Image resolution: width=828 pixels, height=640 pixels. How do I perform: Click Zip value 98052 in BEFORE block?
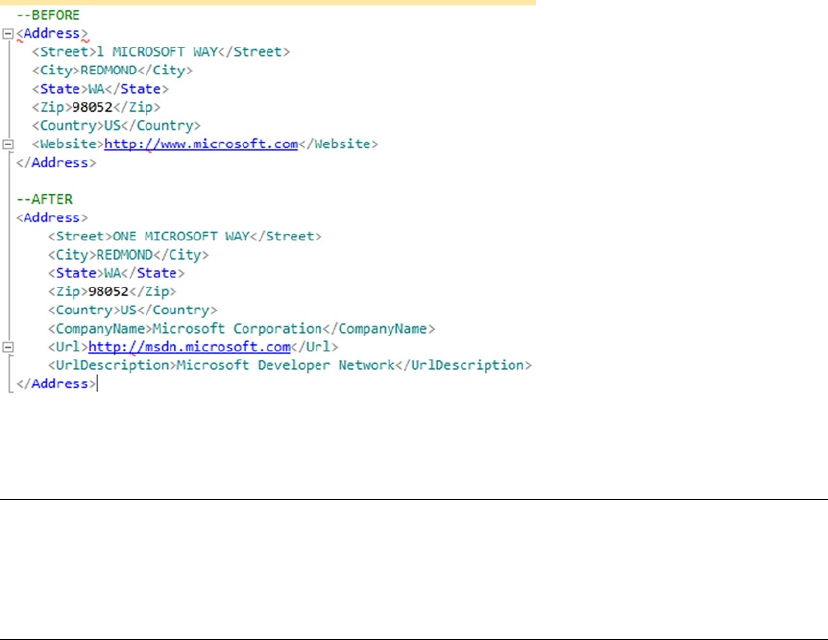point(92,107)
